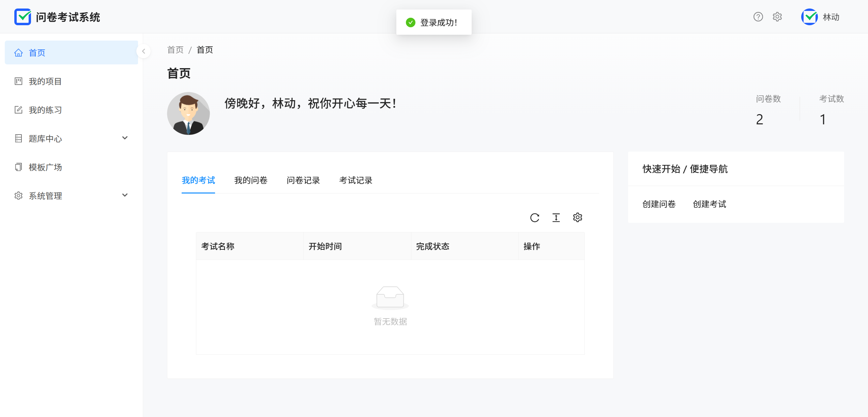The image size is (868, 417).
Task: Go to 我的练习 in the sidebar
Action: (x=45, y=110)
